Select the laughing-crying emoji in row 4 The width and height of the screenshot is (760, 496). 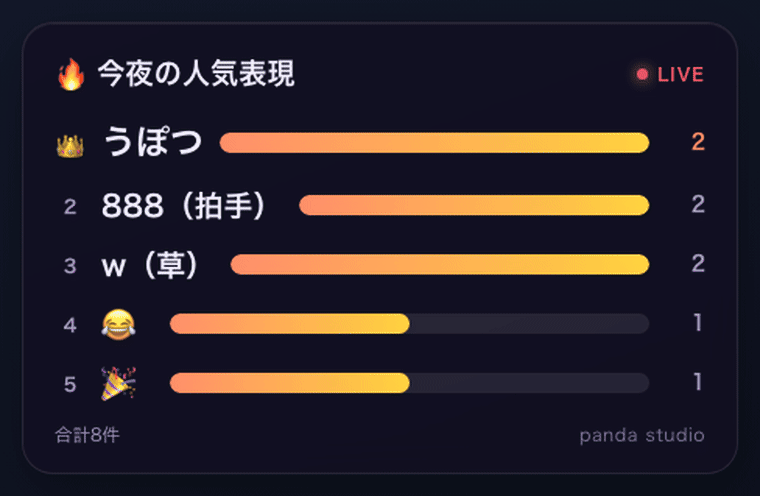[118, 324]
